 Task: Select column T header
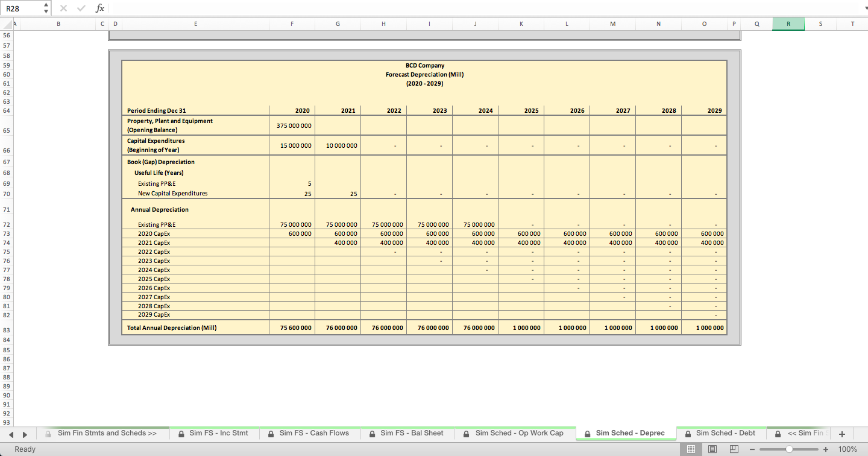[852, 24]
